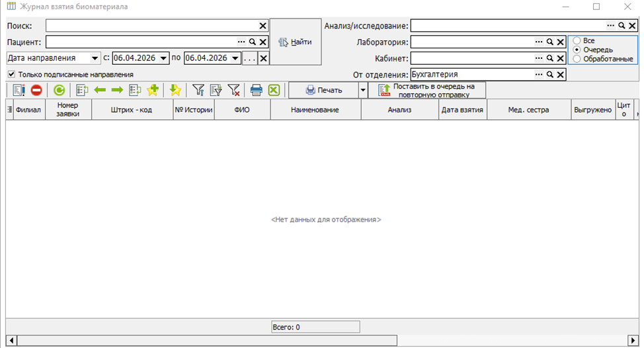The width and height of the screenshot is (644, 348).
Task: Click the 'Дата взятия' column header
Action: [x=463, y=110]
